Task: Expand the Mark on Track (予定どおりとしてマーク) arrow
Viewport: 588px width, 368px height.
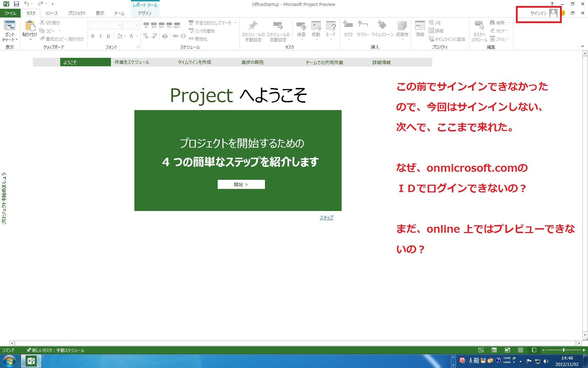Action: pos(235,23)
